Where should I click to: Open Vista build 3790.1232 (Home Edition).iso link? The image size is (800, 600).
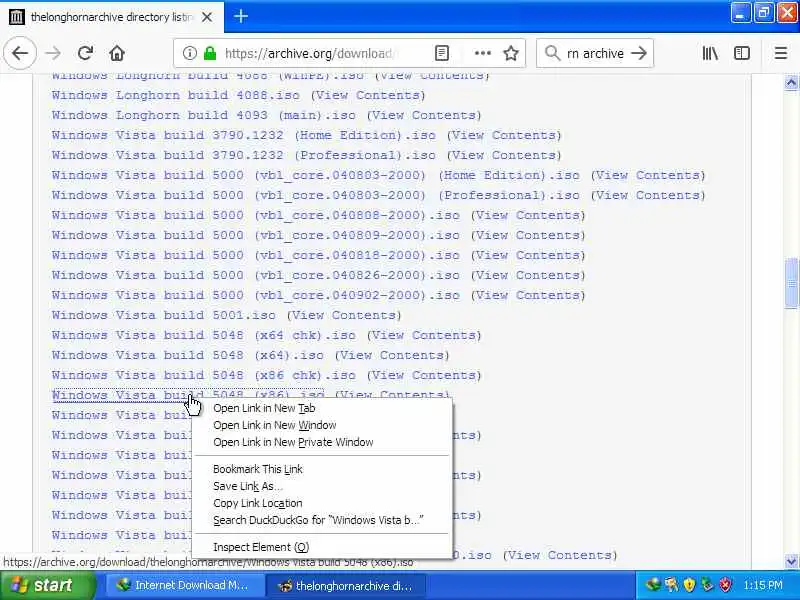coord(243,135)
